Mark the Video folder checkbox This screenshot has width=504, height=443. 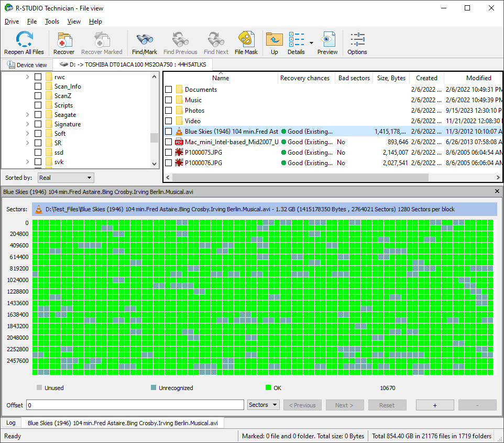pos(168,121)
